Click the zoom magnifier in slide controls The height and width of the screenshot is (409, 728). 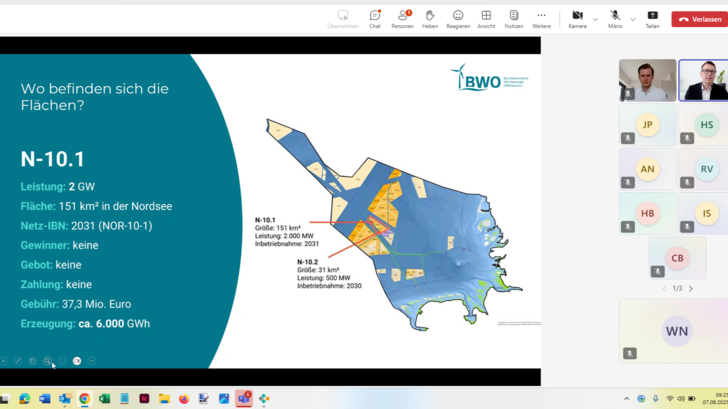[x=47, y=361]
